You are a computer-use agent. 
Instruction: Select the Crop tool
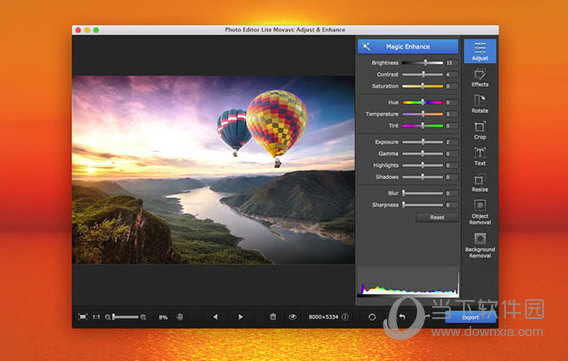click(480, 130)
